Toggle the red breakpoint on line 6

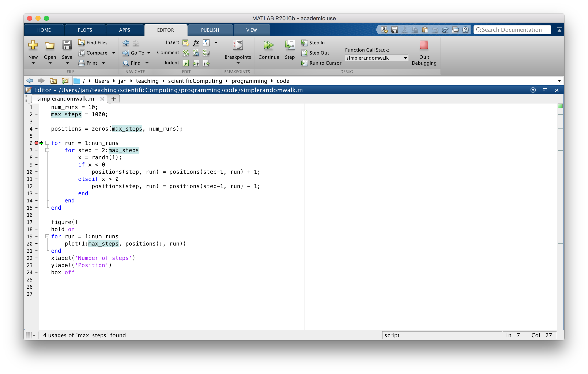36,143
